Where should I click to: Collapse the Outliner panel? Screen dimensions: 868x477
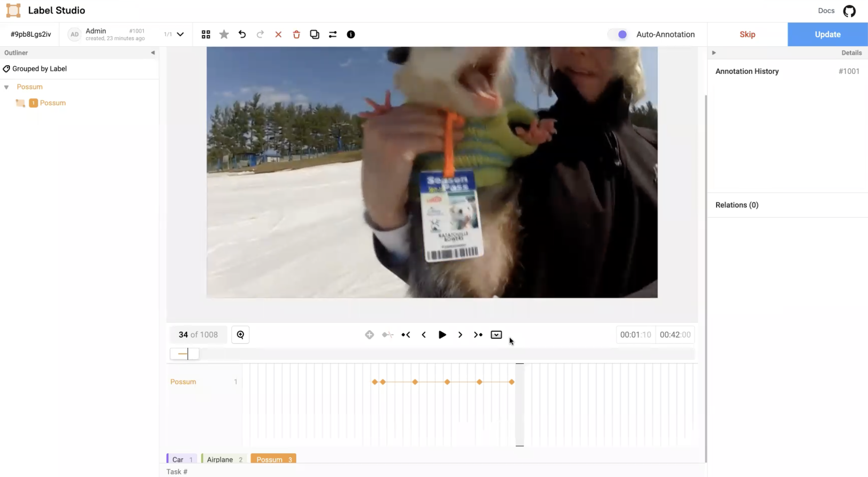click(x=153, y=53)
